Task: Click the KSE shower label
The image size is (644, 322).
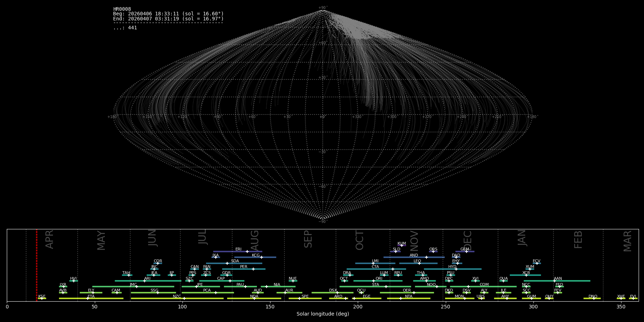Action: click(42, 296)
